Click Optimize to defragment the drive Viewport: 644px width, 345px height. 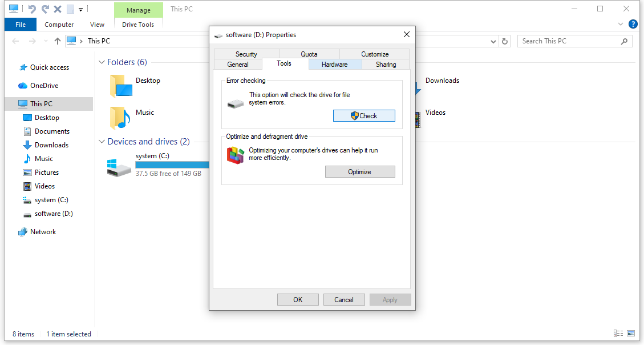tap(359, 172)
